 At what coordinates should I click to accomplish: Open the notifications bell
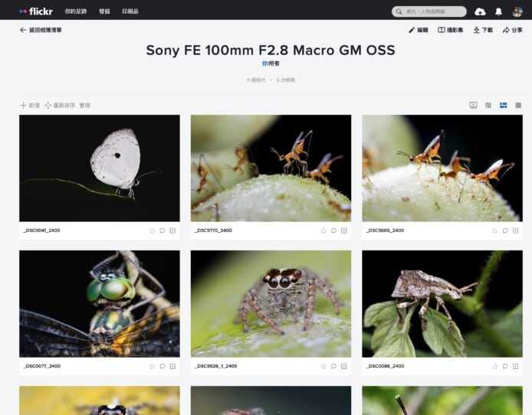point(498,11)
